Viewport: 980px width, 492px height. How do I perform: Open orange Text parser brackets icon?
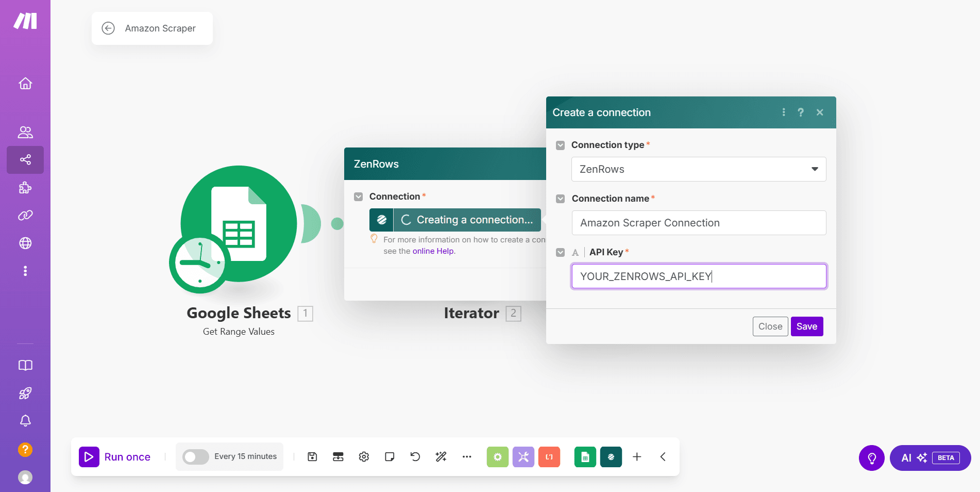tap(549, 457)
